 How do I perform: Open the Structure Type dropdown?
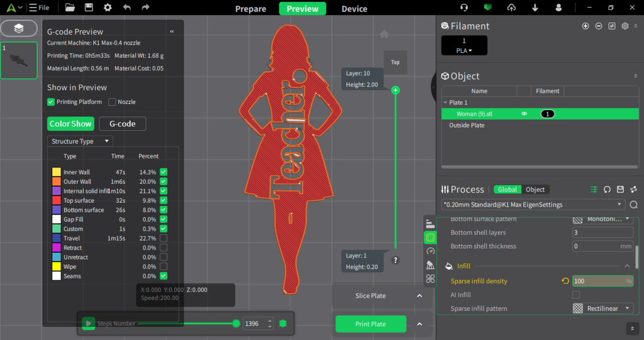coord(80,141)
